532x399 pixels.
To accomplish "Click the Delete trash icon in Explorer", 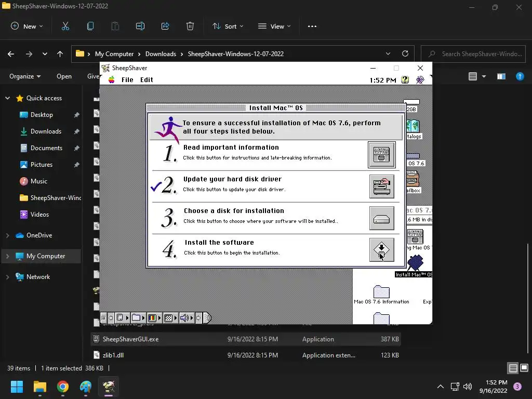I will 190,26.
